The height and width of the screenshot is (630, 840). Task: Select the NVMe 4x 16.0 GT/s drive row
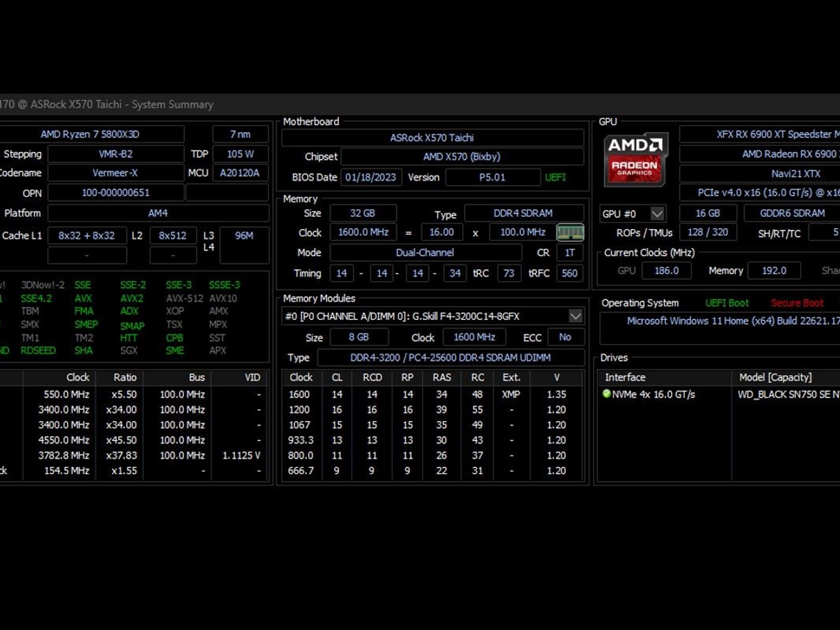pyautogui.click(x=719, y=394)
